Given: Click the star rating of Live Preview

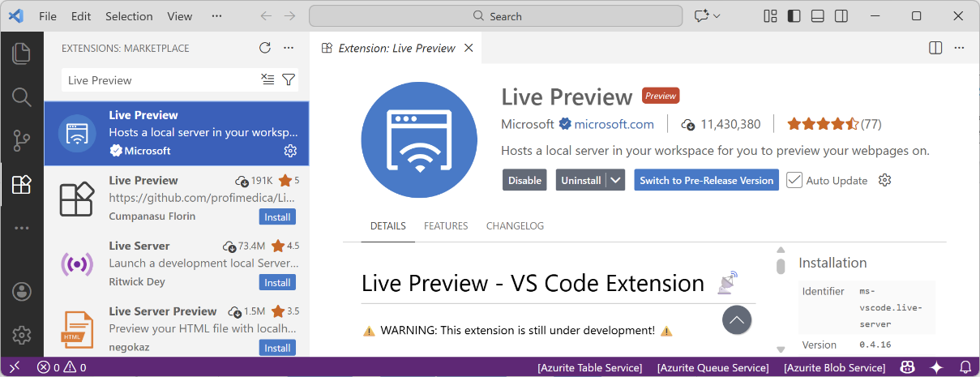Looking at the screenshot, I should click(834, 124).
